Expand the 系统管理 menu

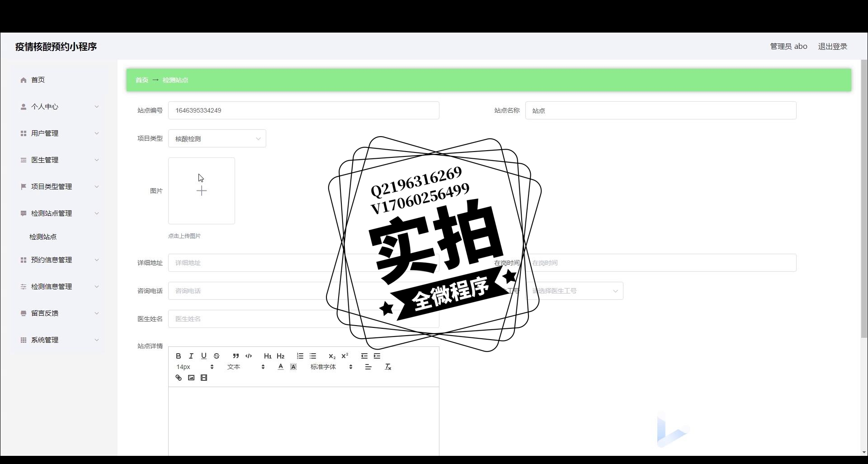(59, 340)
